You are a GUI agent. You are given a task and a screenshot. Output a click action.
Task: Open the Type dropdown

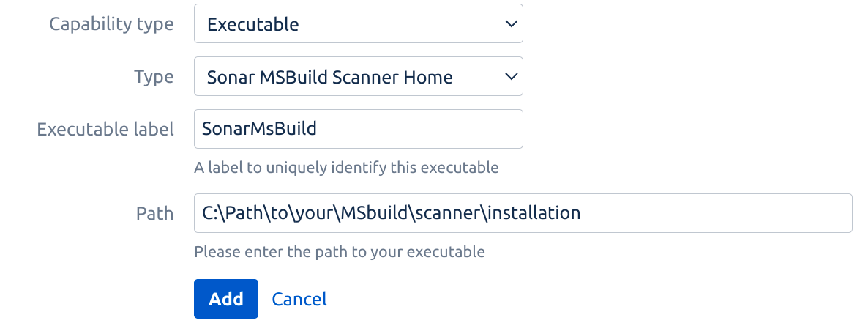(358, 76)
